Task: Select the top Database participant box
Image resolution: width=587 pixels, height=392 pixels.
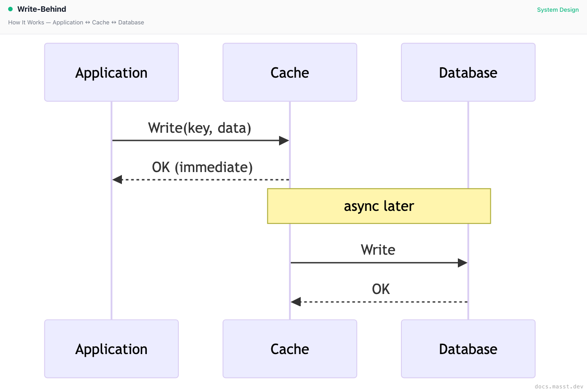Action: click(x=468, y=72)
